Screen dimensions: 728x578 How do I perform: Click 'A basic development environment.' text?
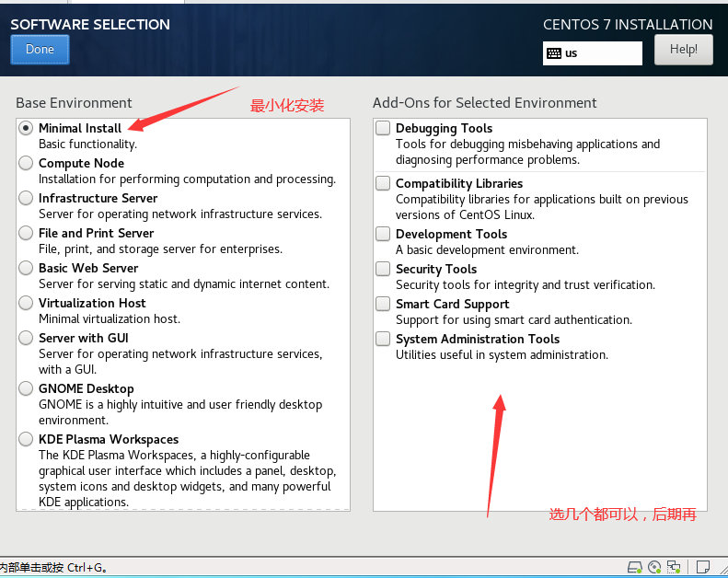pyautogui.click(x=487, y=250)
